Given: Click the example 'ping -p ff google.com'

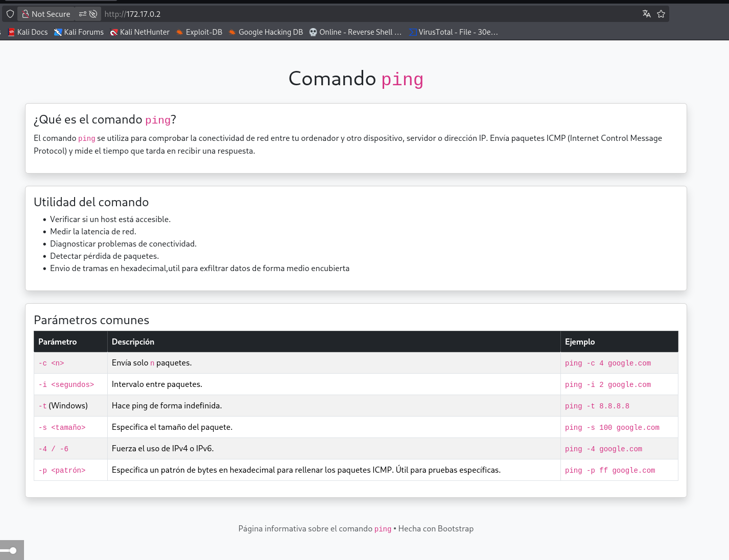Looking at the screenshot, I should click(610, 470).
